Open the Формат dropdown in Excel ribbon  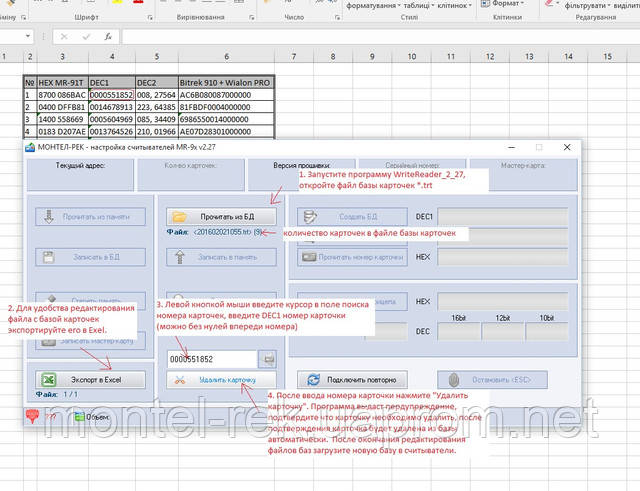[507, 4]
